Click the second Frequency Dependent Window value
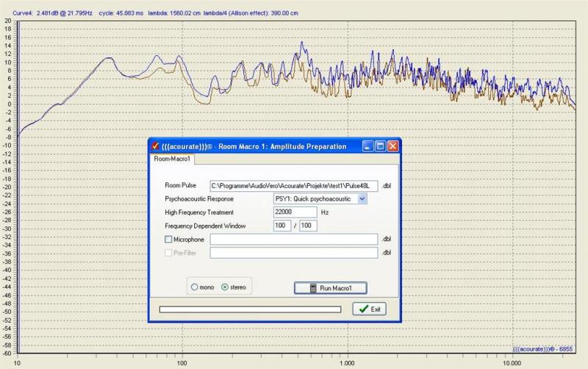588x369 pixels. pyautogui.click(x=308, y=226)
